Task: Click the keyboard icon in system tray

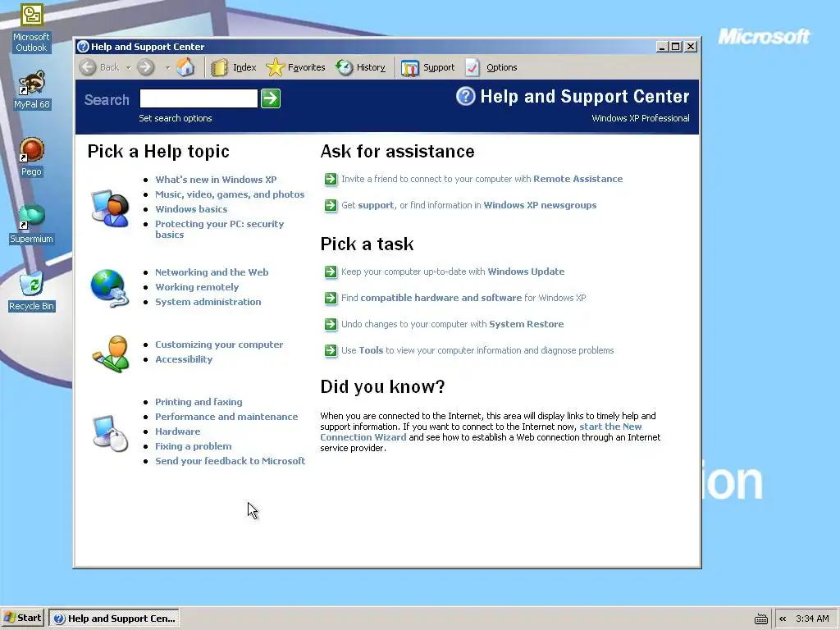Action: [x=760, y=619]
